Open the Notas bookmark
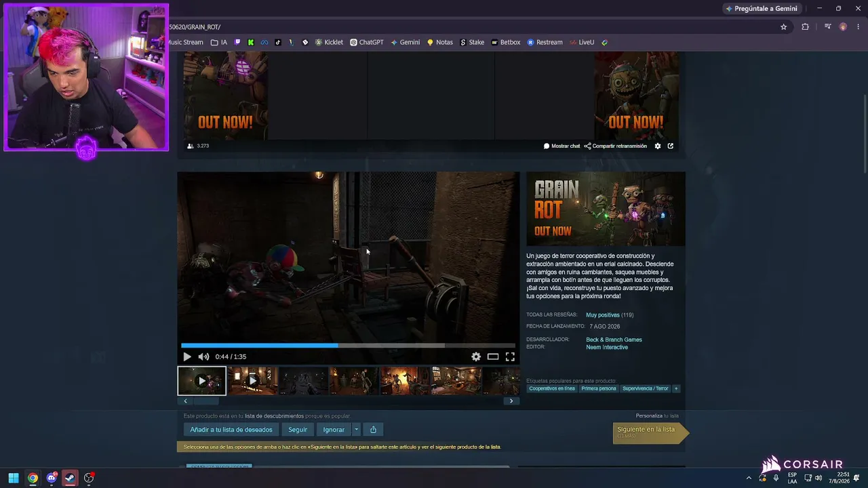868x488 pixels. (x=439, y=42)
